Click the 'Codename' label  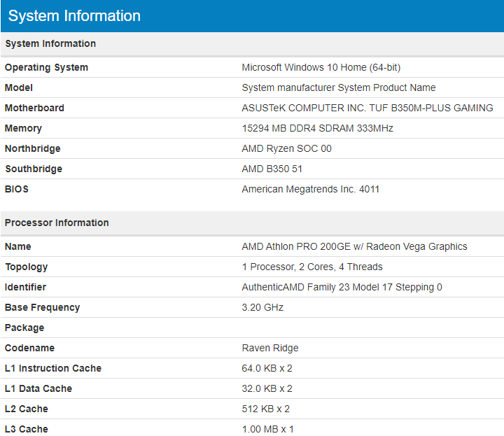pyautogui.click(x=29, y=348)
